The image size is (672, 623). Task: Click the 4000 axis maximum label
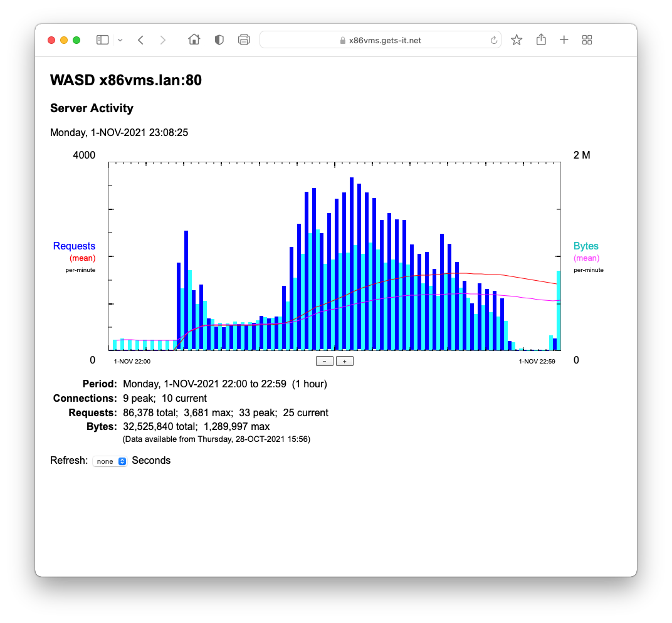84,155
